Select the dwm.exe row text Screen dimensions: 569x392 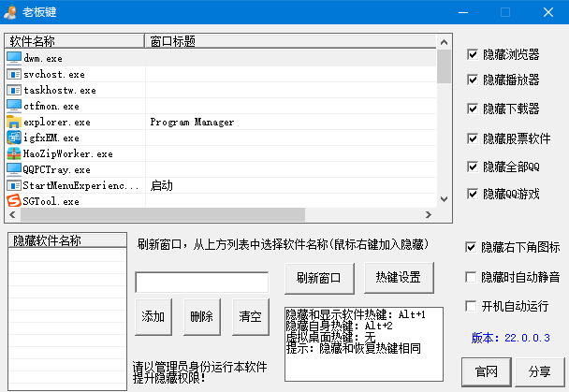point(43,58)
